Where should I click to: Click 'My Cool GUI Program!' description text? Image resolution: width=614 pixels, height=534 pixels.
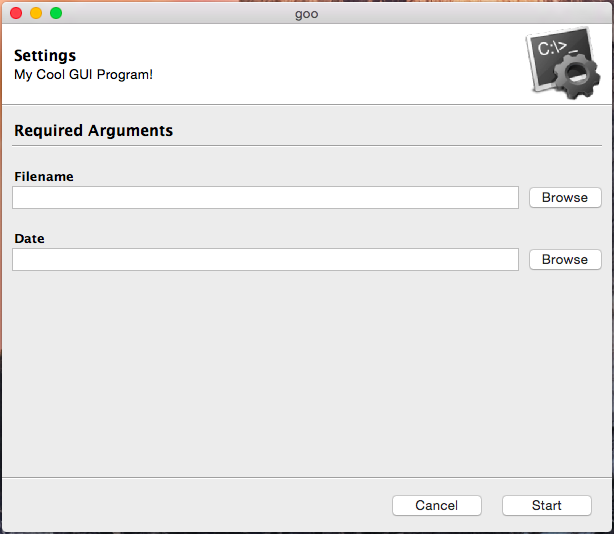(83, 74)
